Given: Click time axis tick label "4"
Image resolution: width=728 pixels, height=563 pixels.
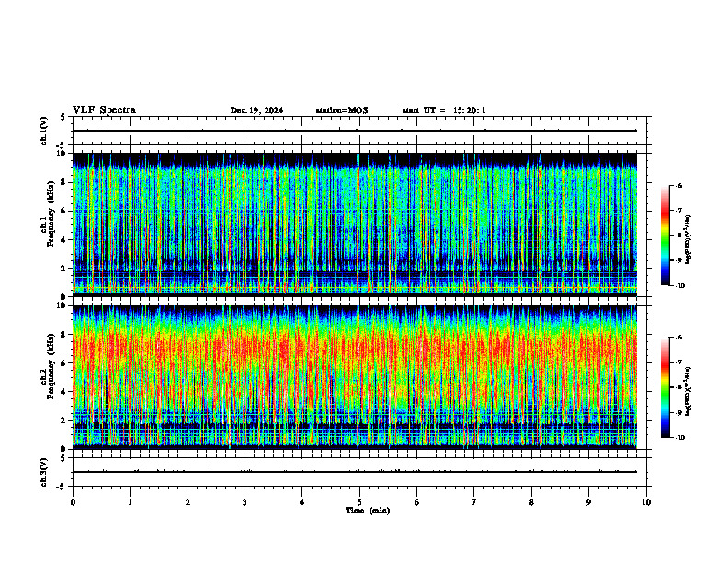Looking at the screenshot, I should (x=302, y=502).
